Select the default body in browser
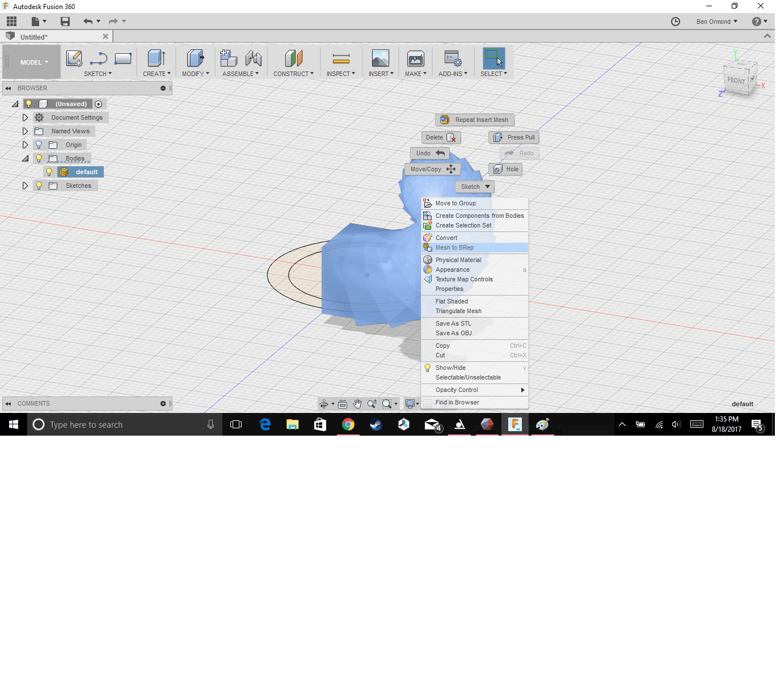Screen dimensions: 776x700 pyautogui.click(x=81, y=172)
